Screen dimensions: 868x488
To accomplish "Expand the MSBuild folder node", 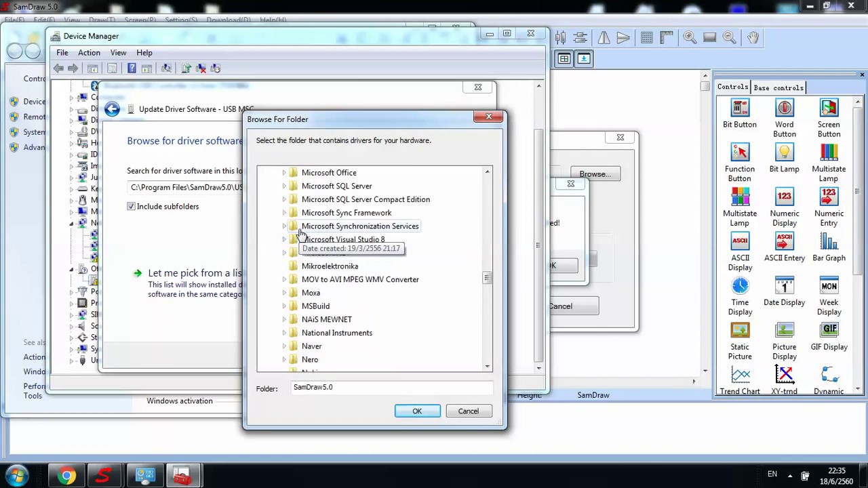I will 284,306.
